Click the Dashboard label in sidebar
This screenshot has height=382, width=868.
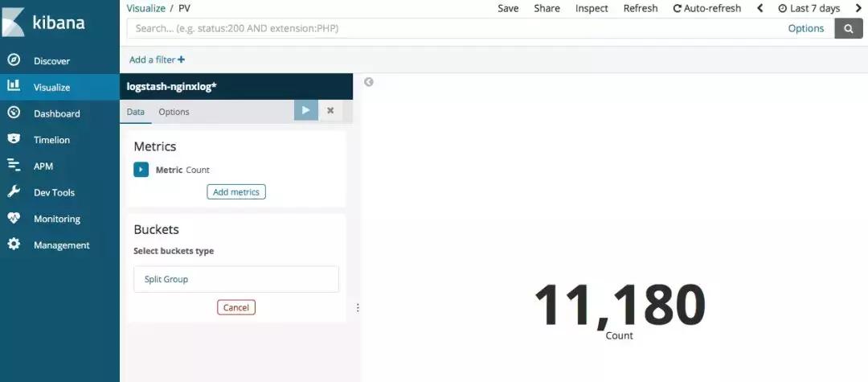tap(57, 113)
